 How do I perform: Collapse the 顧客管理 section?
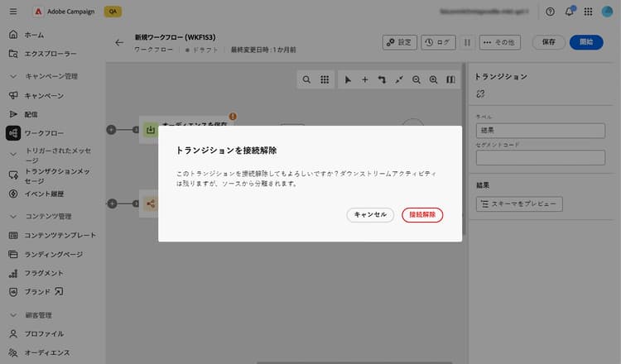(13, 315)
